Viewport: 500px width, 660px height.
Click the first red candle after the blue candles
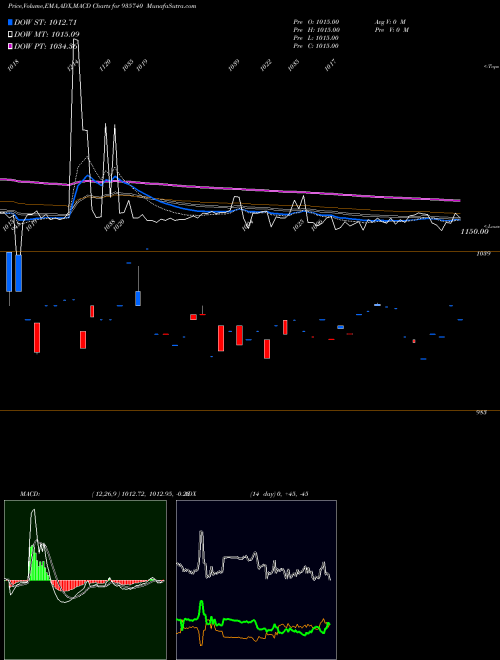point(37,338)
